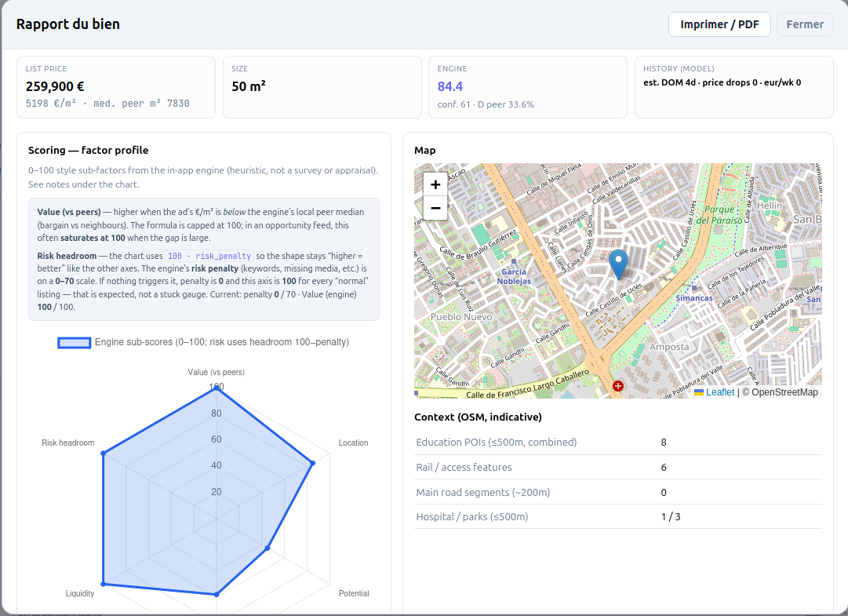The image size is (848, 616).
Task: Select the size value 50 m²
Action: pos(248,86)
